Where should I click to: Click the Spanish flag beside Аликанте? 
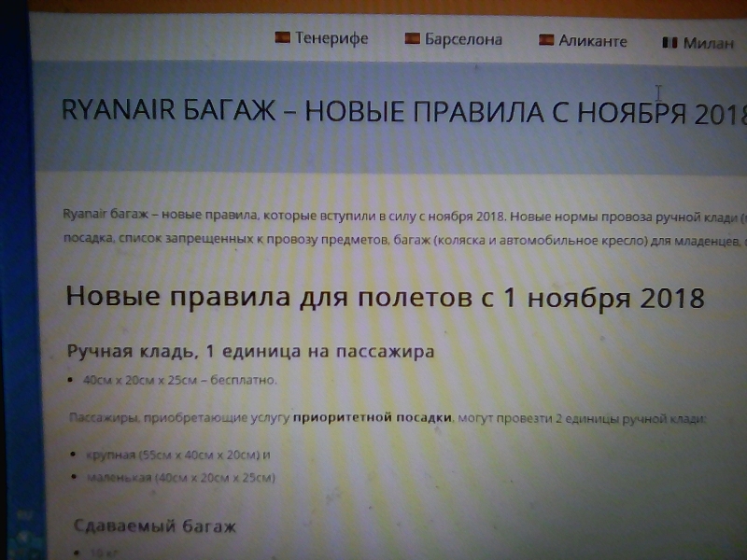pyautogui.click(x=546, y=40)
